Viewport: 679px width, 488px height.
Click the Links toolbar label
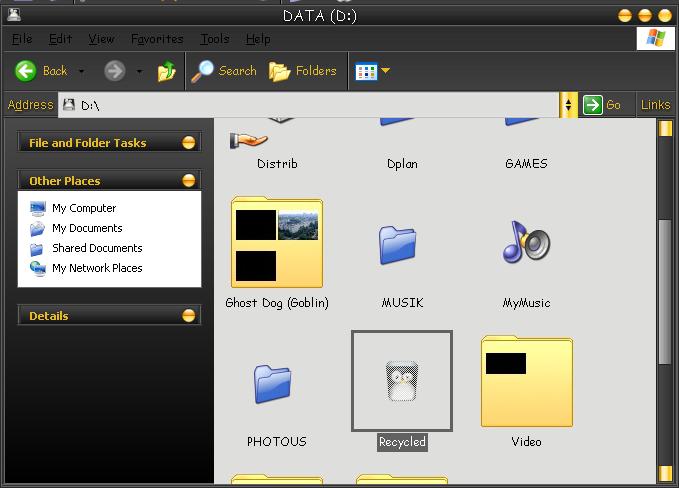(x=656, y=105)
